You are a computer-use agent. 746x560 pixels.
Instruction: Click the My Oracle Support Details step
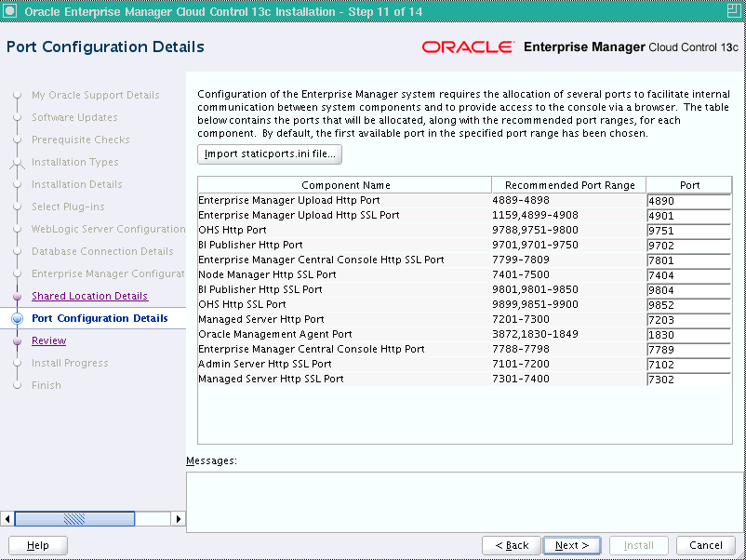(95, 95)
